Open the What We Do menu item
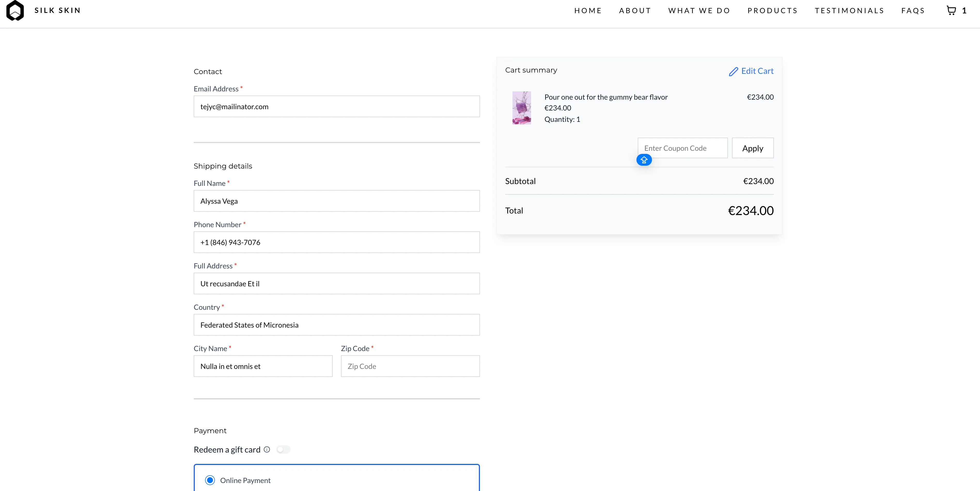 pyautogui.click(x=699, y=11)
